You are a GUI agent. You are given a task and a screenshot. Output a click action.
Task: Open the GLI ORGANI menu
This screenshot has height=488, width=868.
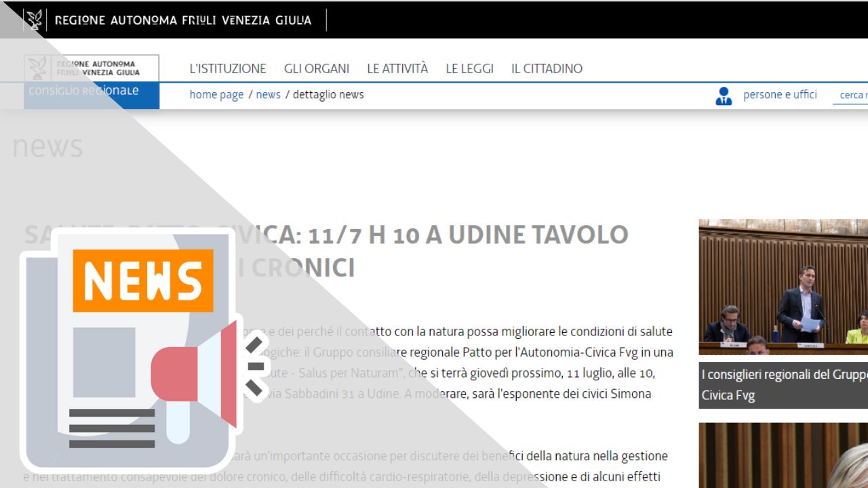click(317, 68)
